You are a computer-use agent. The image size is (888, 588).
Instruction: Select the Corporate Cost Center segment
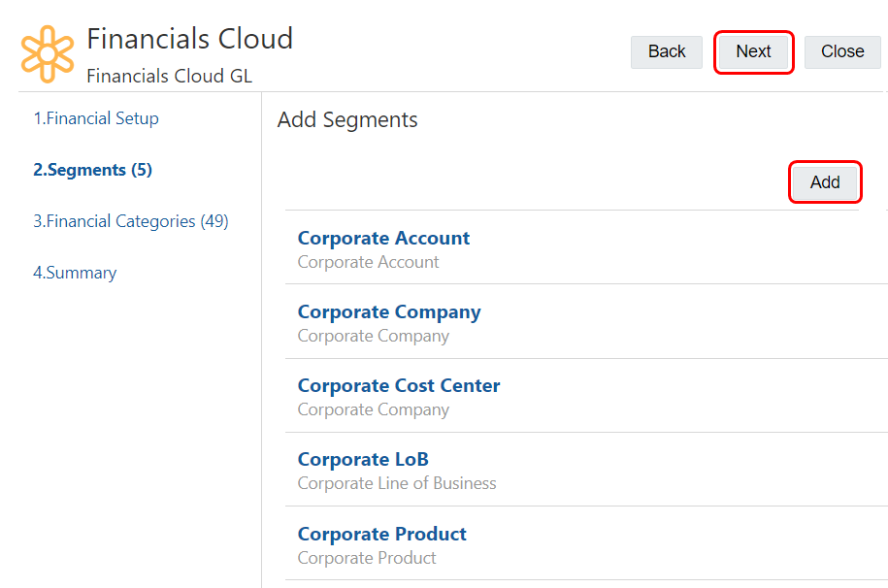pos(399,386)
